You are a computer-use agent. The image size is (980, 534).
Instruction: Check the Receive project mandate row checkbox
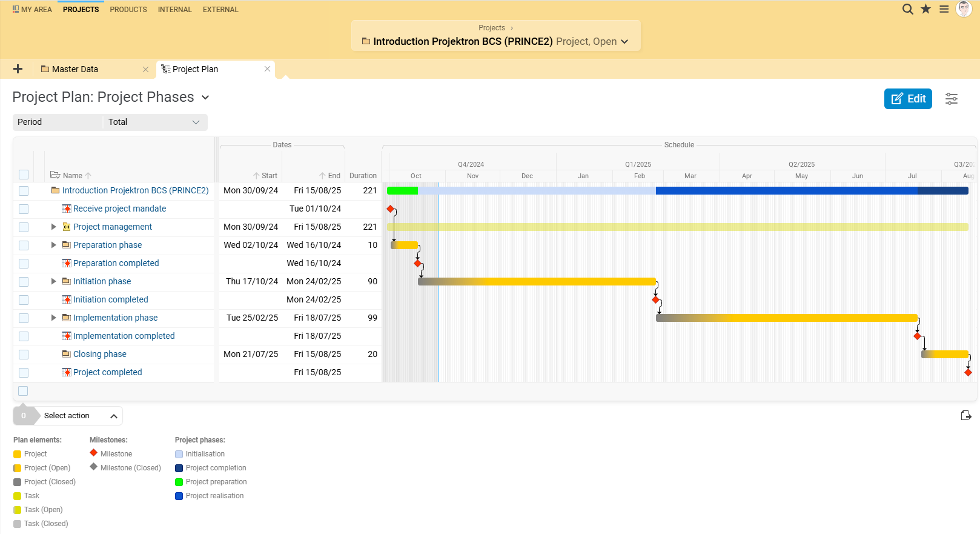click(x=24, y=209)
